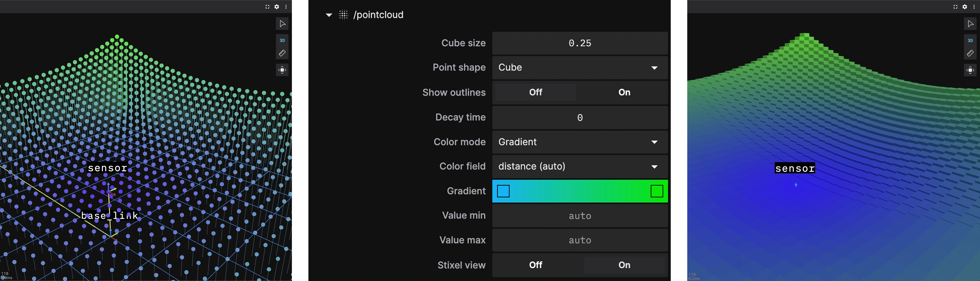This screenshot has height=281, width=980.
Task: Open right panel settings gear
Action: pos(965,7)
